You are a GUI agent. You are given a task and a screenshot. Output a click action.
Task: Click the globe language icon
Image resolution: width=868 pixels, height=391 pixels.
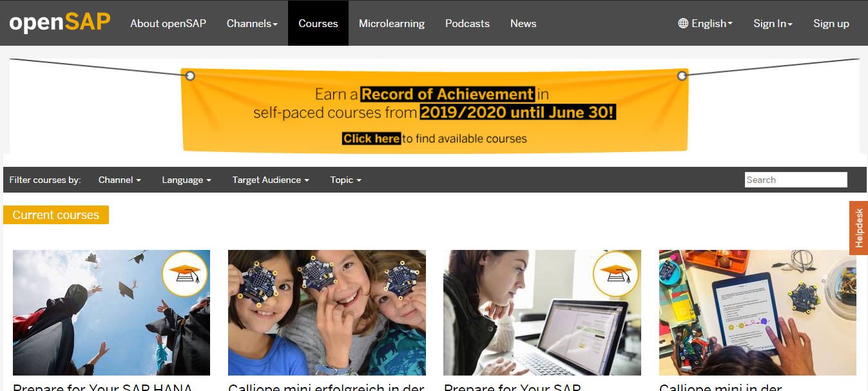(682, 23)
